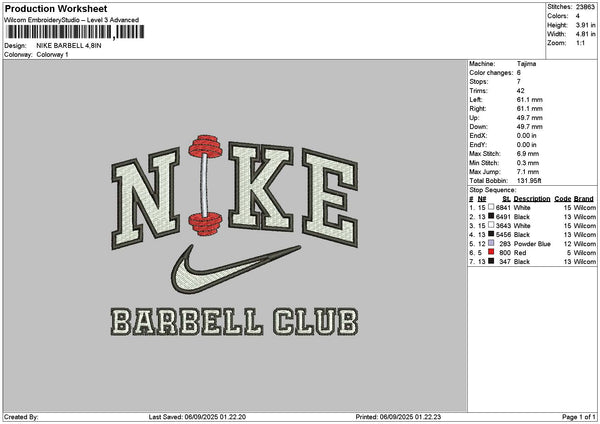Click the Total Bobbin value 131.95ft
The height and width of the screenshot is (424, 600).
[x=529, y=181]
